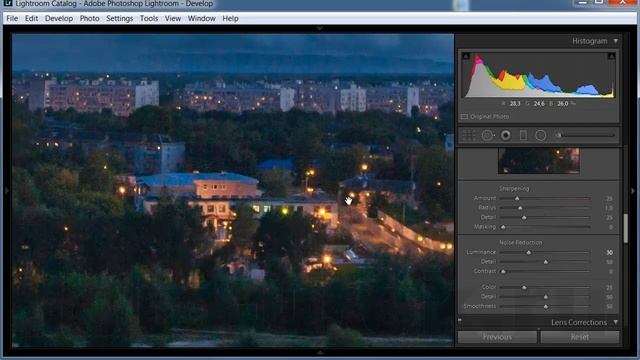Expand the Lens Corrections panel

click(616, 322)
